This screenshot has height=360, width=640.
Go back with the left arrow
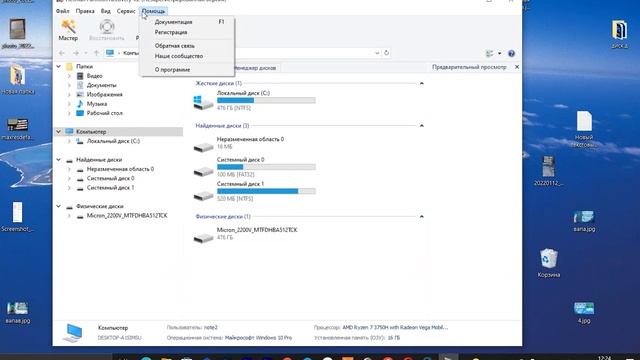pyautogui.click(x=62, y=53)
